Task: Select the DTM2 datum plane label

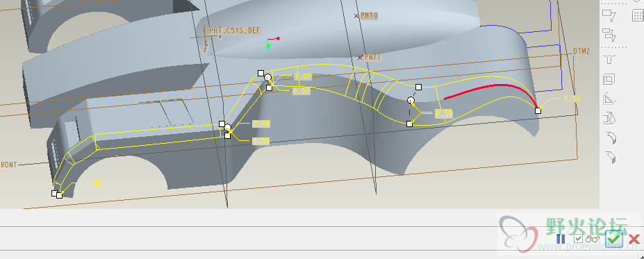Action: click(581, 51)
